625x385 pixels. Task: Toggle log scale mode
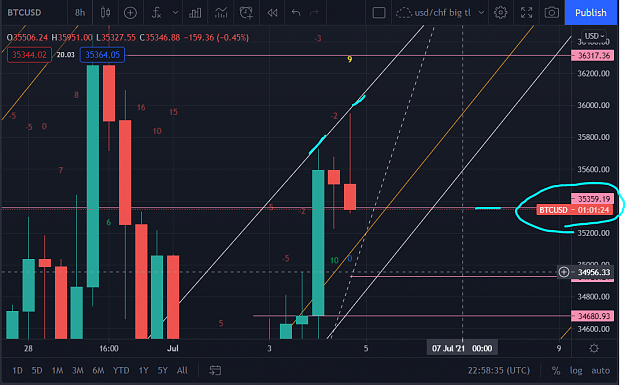(576, 371)
